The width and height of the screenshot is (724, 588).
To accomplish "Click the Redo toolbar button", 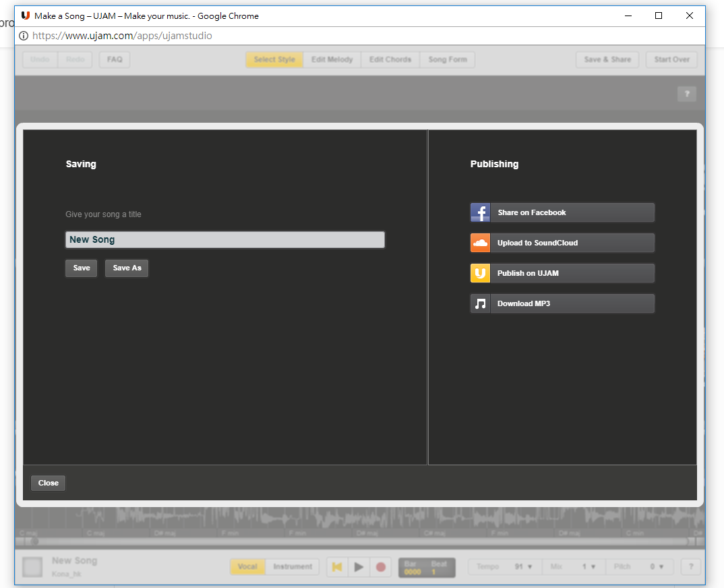I will tap(75, 59).
